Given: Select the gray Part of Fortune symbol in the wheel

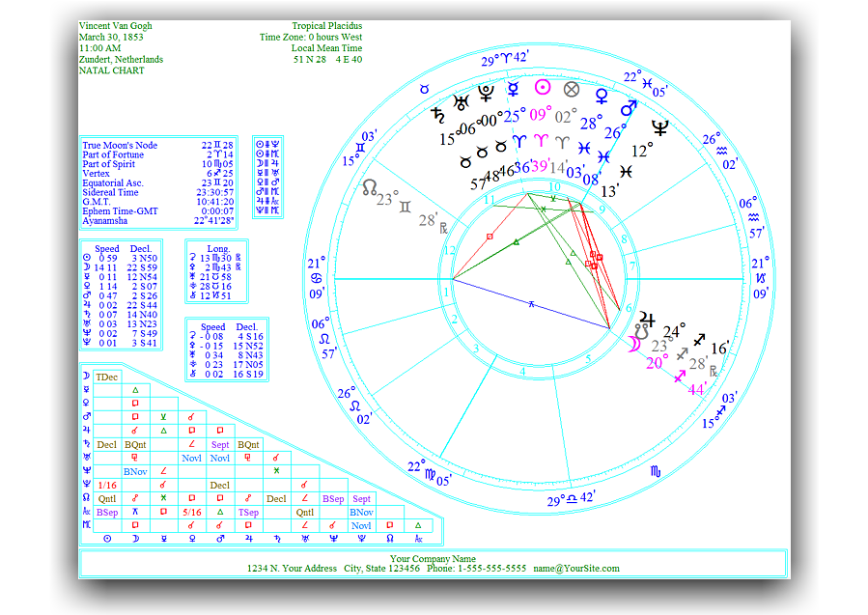Looking at the screenshot, I should pos(572,89).
